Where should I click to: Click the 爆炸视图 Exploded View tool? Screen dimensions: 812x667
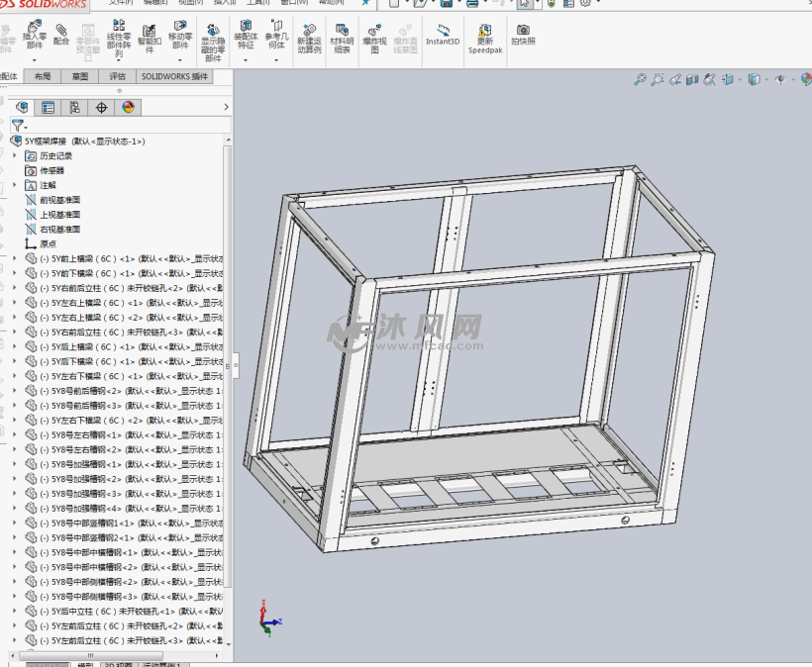pos(374,39)
